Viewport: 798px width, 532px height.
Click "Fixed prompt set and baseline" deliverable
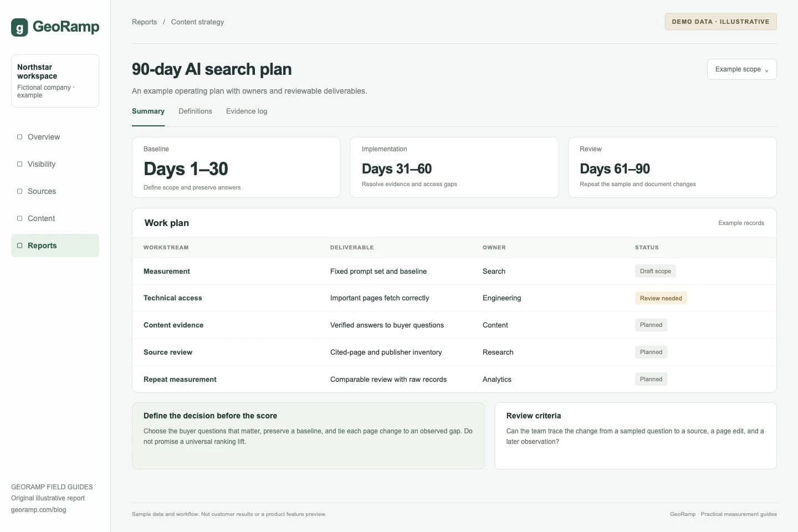(378, 272)
